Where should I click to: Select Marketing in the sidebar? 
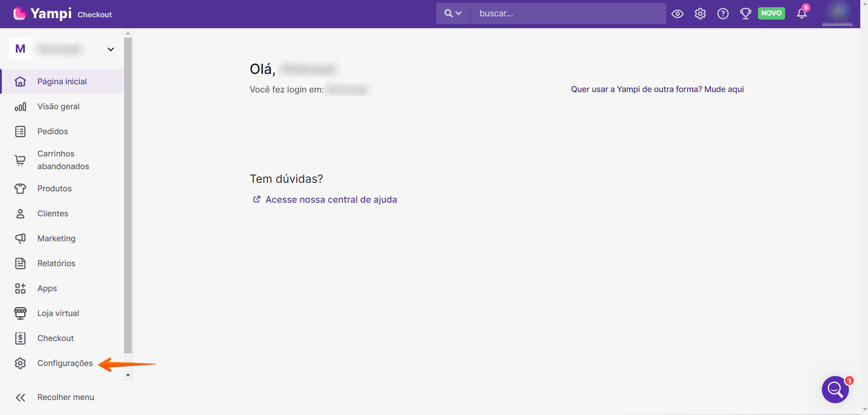click(56, 239)
